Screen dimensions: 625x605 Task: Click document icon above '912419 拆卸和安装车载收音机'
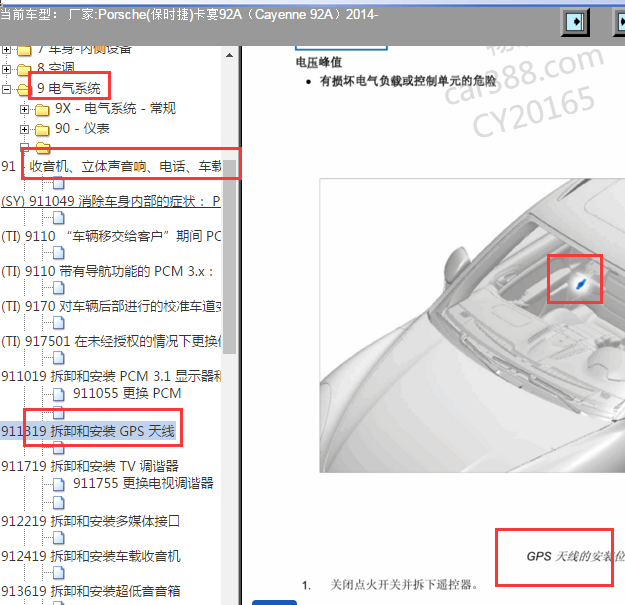coord(59,538)
